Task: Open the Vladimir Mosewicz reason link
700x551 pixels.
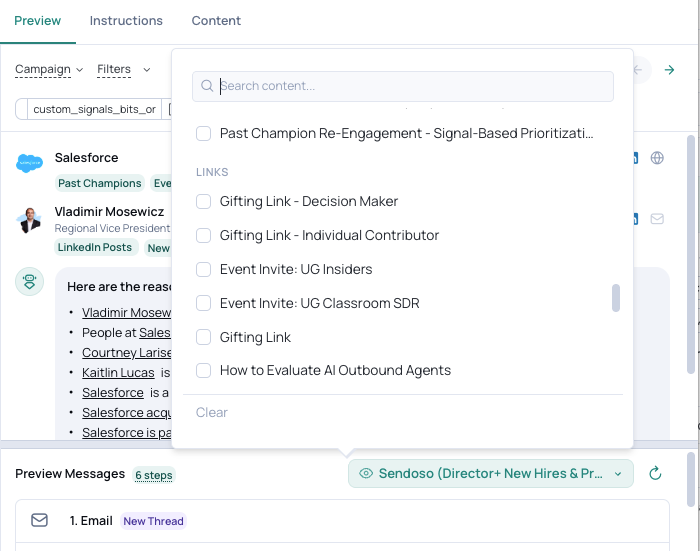Action: click(126, 313)
